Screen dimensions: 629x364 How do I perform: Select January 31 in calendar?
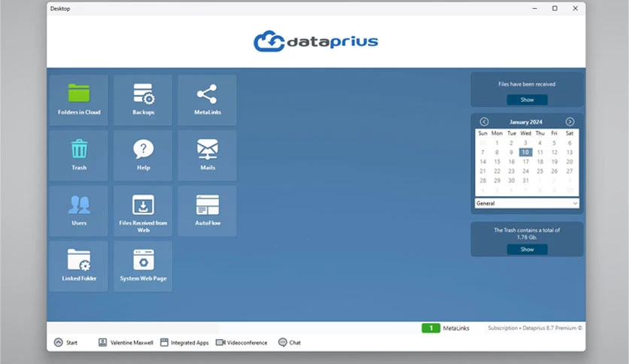click(x=525, y=180)
